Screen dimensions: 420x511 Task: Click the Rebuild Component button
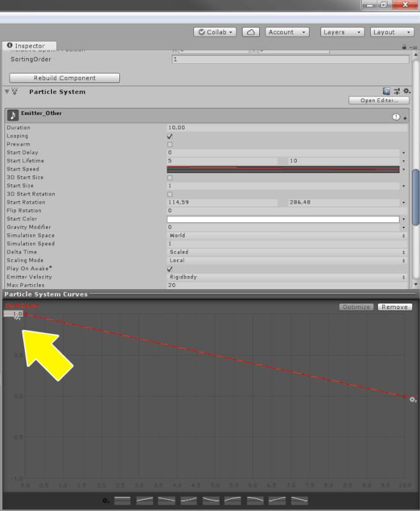coord(64,78)
